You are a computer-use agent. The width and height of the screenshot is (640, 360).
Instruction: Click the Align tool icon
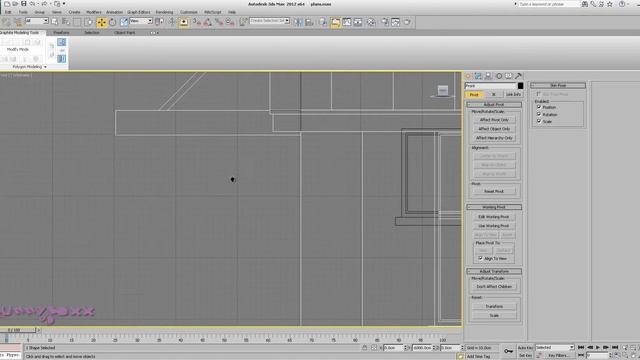point(309,22)
